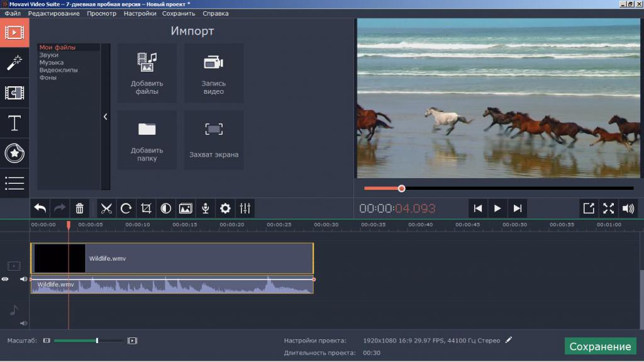Open the Stickers star tab
644x362 pixels.
(14, 154)
